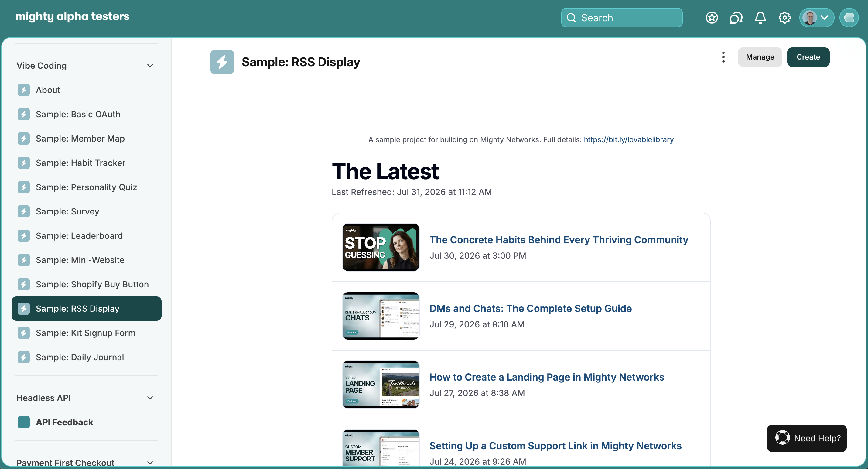Open the notifications bell
The height and width of the screenshot is (469, 868).
760,18
